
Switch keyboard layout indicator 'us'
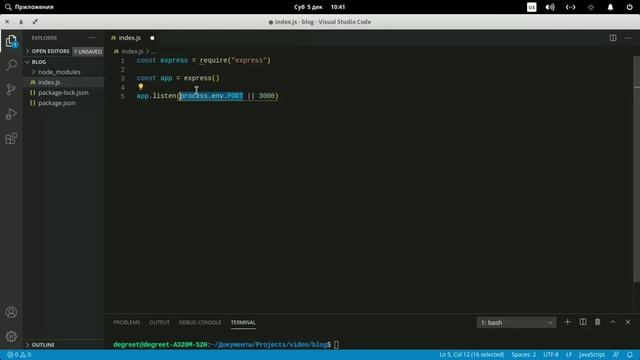[531, 7]
